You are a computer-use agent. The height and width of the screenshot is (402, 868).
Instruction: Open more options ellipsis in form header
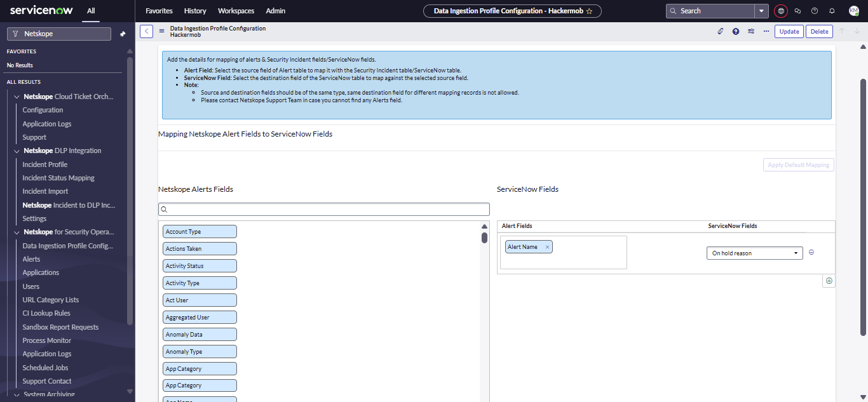766,31
